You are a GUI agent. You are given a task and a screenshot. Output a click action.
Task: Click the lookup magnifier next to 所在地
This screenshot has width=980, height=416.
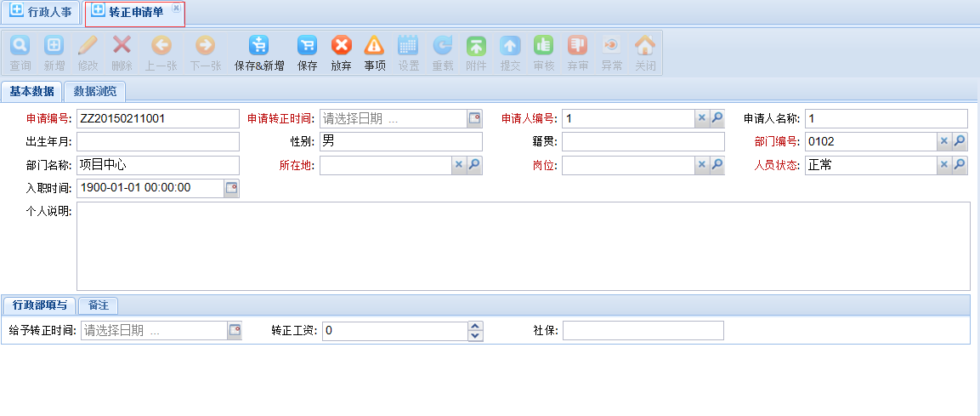pyautogui.click(x=474, y=165)
